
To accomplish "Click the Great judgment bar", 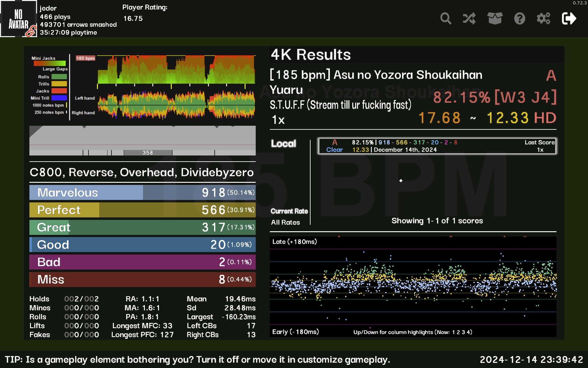I will point(142,227).
